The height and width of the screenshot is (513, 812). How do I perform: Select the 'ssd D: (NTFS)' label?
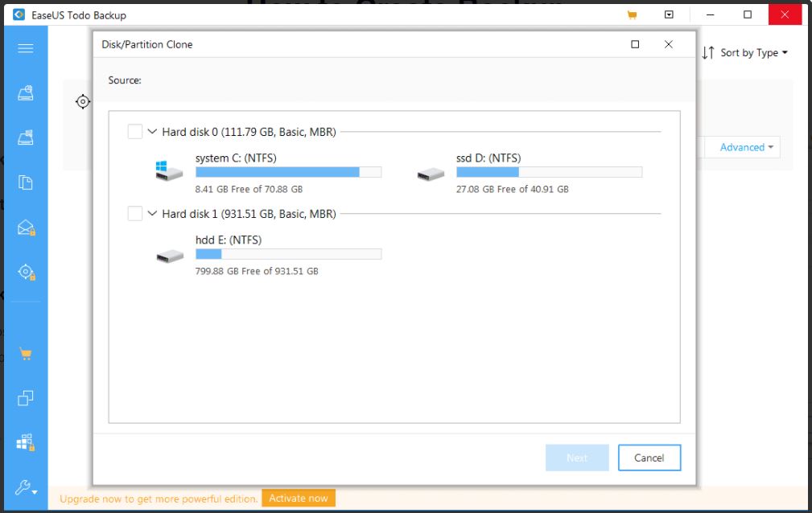pyautogui.click(x=488, y=158)
